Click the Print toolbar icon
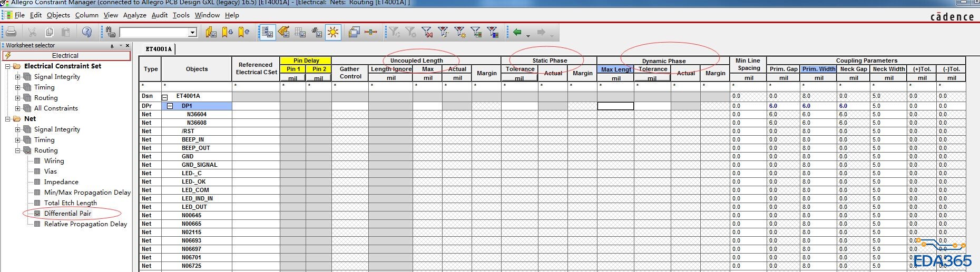The height and width of the screenshot is (272, 980). [x=11, y=32]
